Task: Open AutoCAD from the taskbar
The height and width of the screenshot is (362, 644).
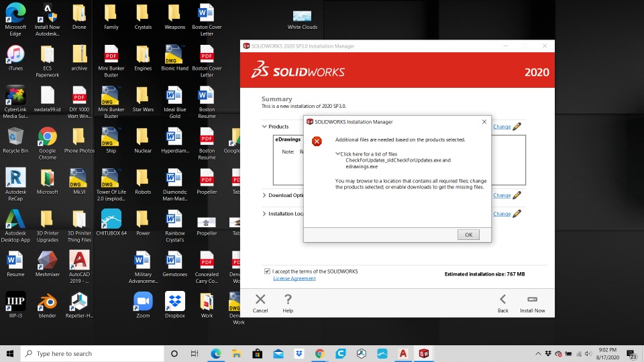Action: coord(403,353)
